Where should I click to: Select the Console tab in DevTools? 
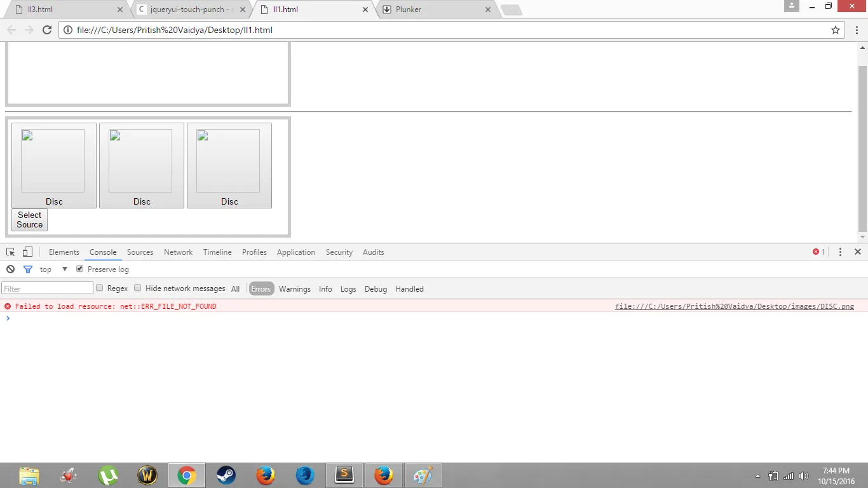click(x=103, y=252)
